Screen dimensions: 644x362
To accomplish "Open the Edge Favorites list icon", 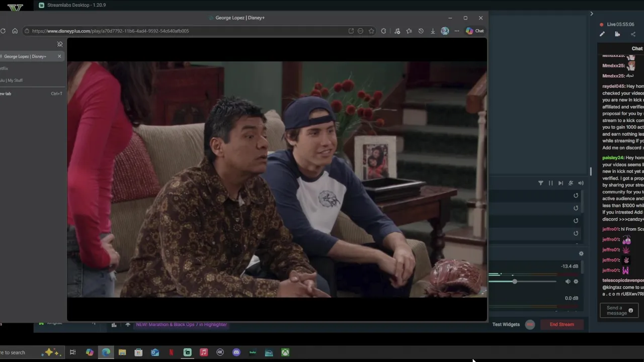I will click(409, 31).
